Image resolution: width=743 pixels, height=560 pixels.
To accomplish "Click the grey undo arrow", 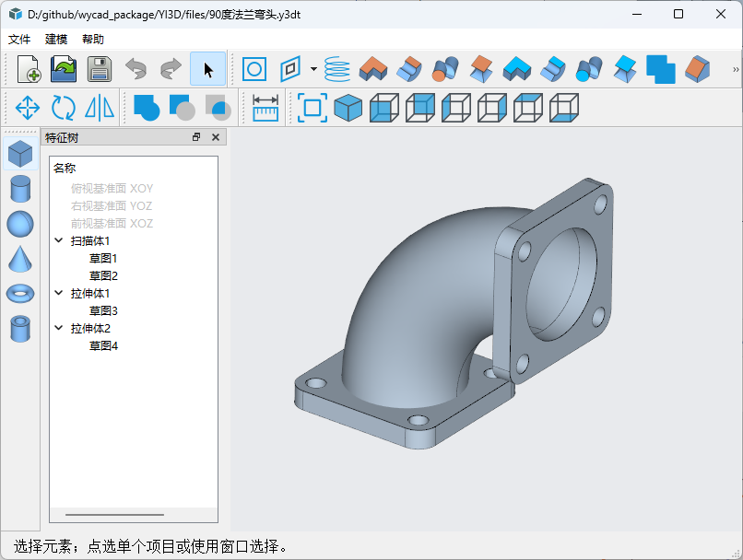I will 136,69.
